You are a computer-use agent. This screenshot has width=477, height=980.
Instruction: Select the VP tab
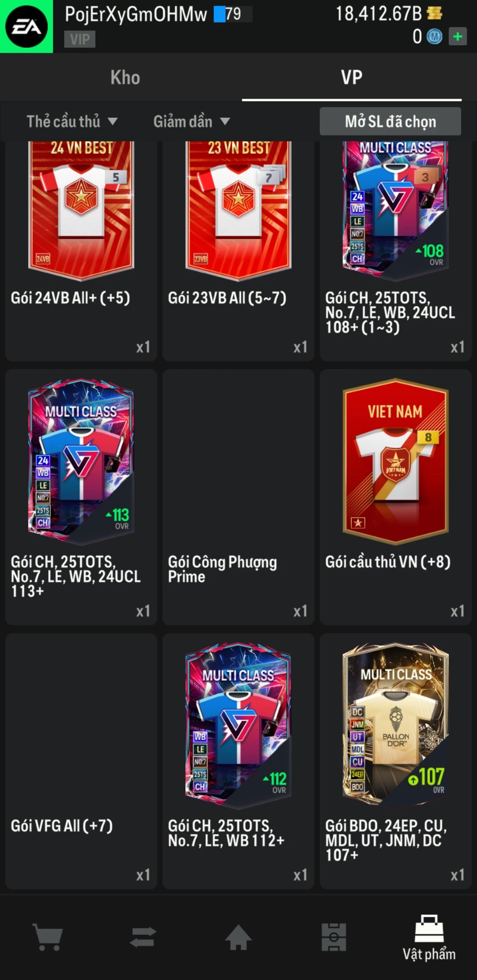[352, 77]
